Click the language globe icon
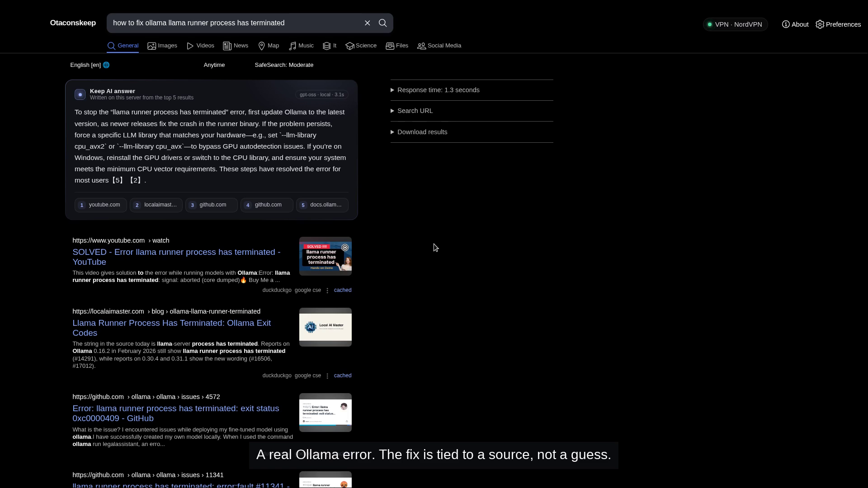The width and height of the screenshot is (868, 488). (x=106, y=65)
